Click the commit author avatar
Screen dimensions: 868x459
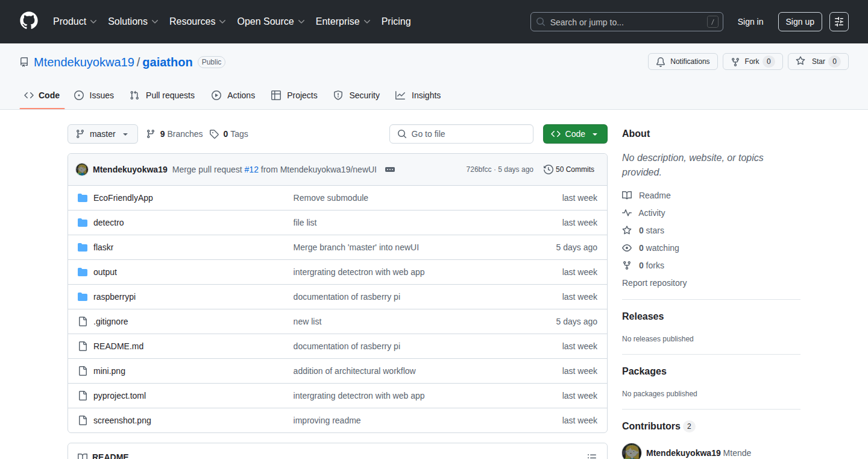pyautogui.click(x=82, y=169)
